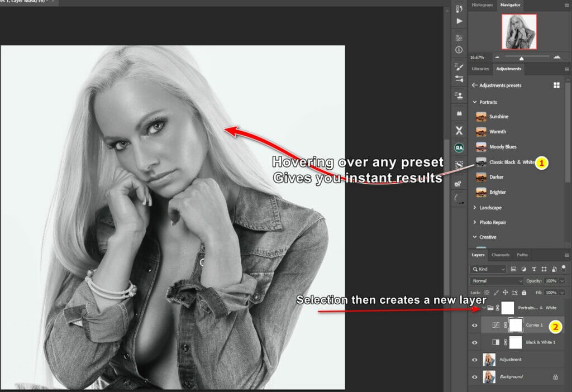Toggle mask link on Curves 1 layer
Screen dimensions: 572x392
tap(505, 325)
